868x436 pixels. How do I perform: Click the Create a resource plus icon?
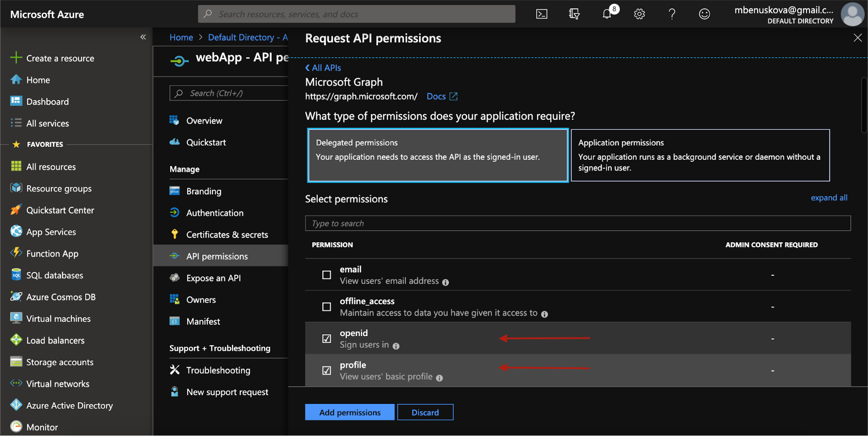(16, 58)
